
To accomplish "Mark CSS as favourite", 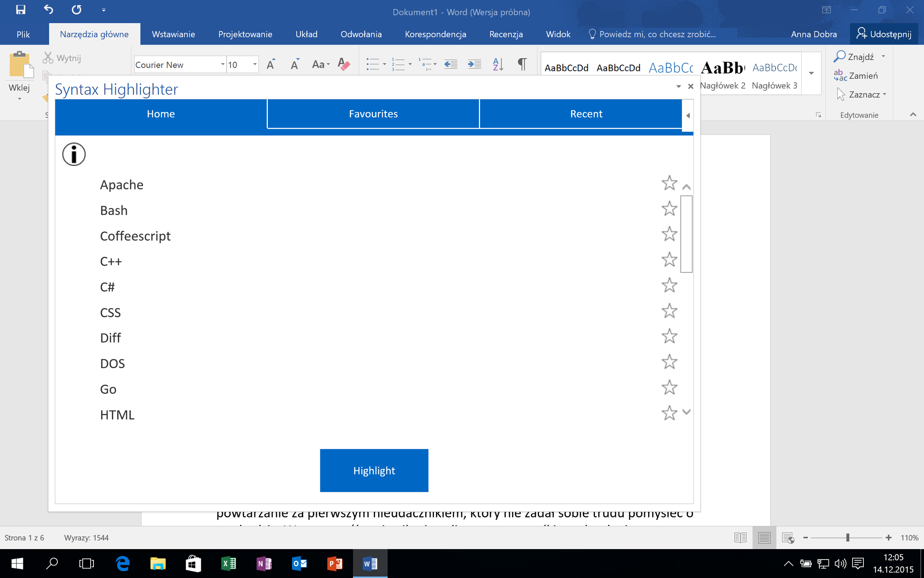I will 669,311.
